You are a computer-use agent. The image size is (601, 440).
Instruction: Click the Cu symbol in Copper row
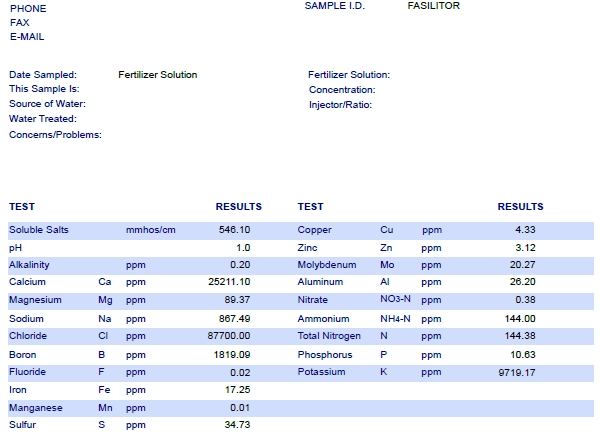(387, 230)
